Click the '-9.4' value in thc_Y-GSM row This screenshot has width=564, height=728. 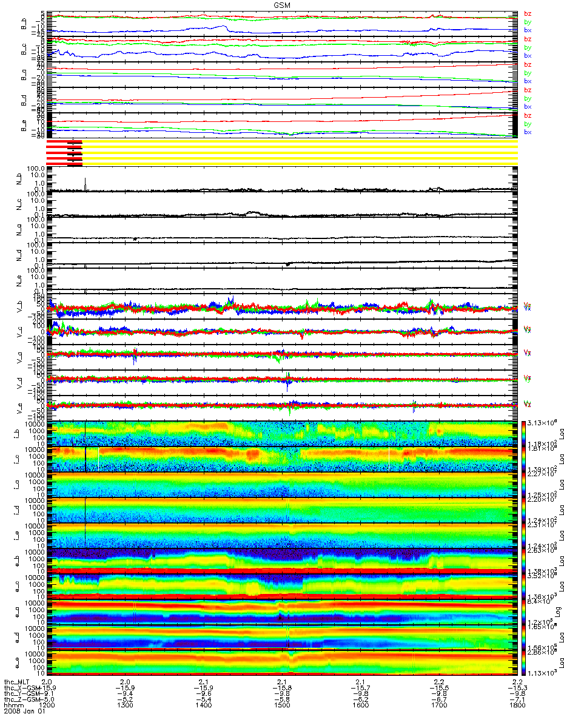coord(126,694)
